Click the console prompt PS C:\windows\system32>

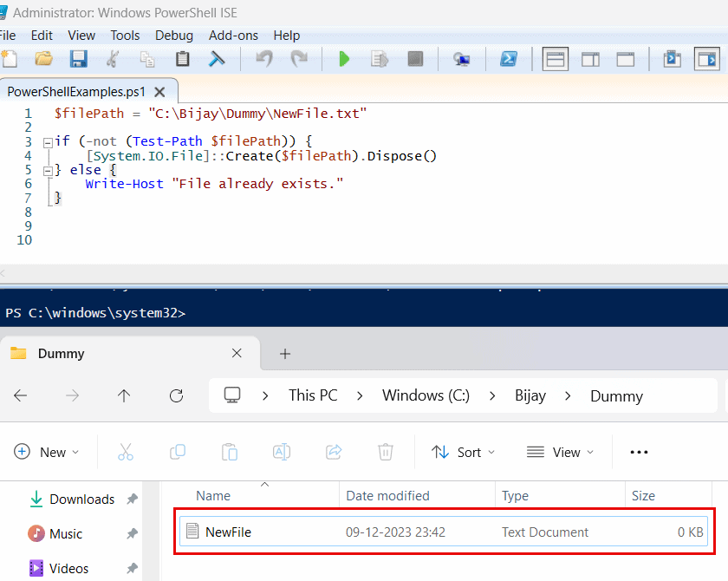(x=95, y=313)
